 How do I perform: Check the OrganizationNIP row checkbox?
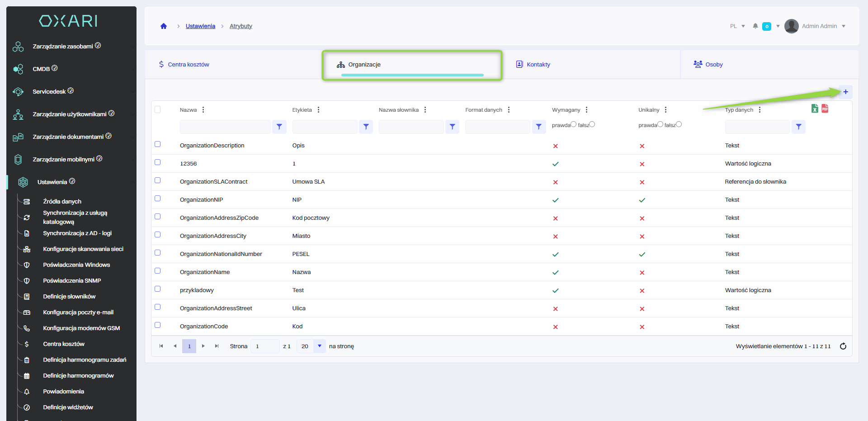[x=158, y=199]
